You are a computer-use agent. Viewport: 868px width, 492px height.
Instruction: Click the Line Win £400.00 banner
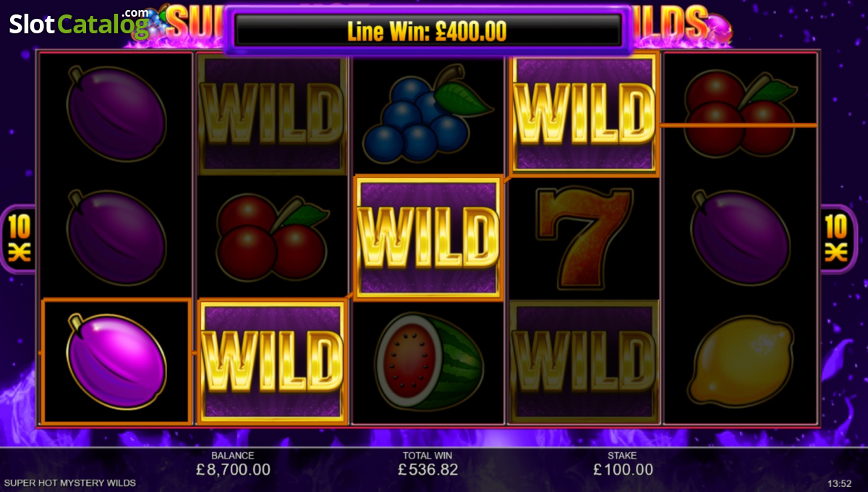click(x=427, y=31)
